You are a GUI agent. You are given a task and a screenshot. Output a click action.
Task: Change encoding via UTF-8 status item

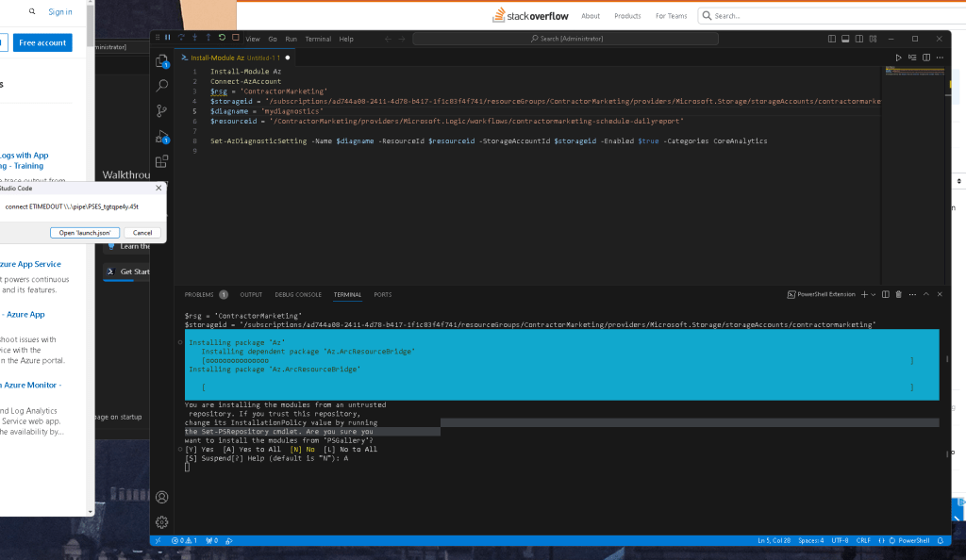coord(840,540)
